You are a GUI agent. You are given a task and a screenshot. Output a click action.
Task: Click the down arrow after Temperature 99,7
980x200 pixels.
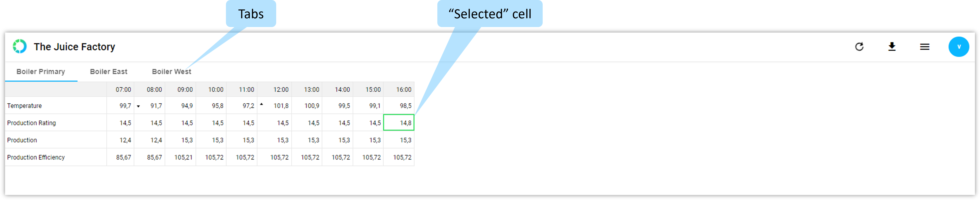pyautogui.click(x=138, y=106)
